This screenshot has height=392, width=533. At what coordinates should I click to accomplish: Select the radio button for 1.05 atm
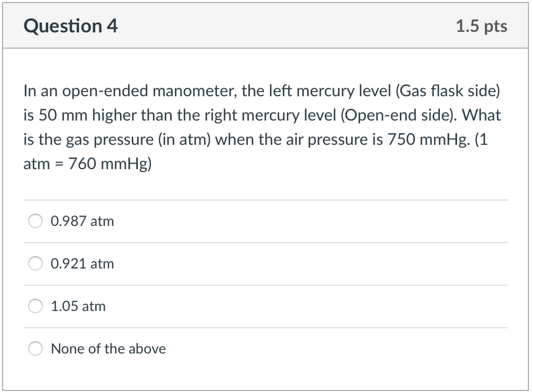point(35,306)
